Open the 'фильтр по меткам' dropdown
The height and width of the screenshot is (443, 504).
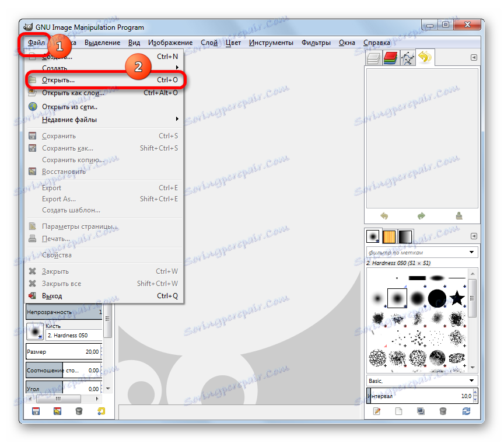click(471, 252)
